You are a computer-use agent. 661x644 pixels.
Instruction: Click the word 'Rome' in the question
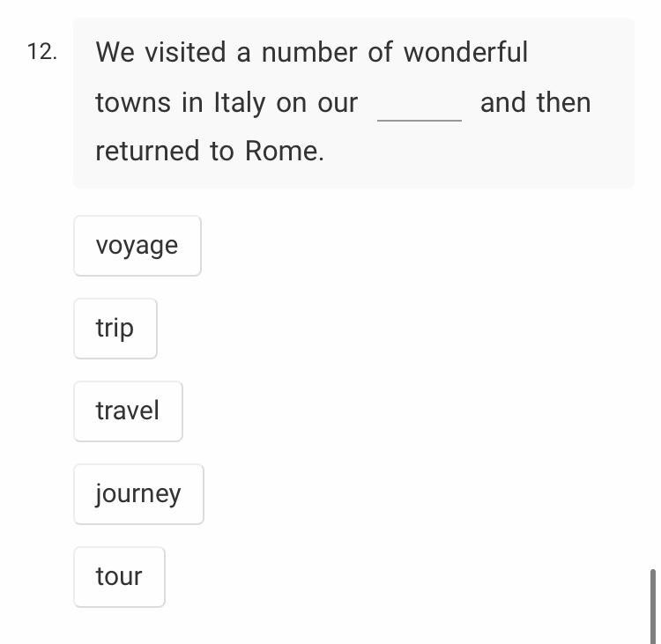pyautogui.click(x=285, y=151)
